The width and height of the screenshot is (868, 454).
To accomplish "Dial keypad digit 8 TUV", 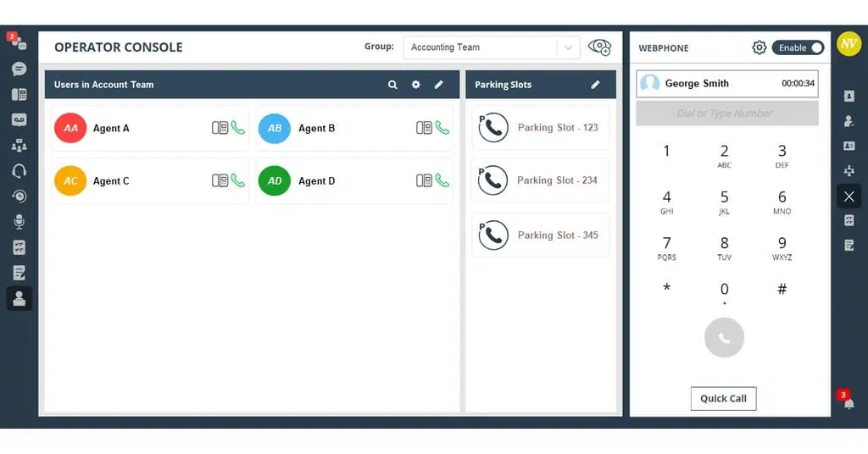I will click(x=724, y=247).
